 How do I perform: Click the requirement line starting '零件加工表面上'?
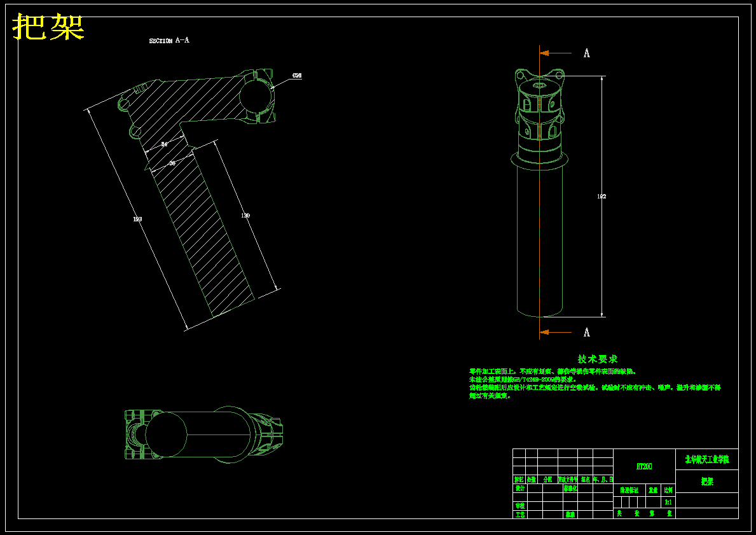point(553,372)
